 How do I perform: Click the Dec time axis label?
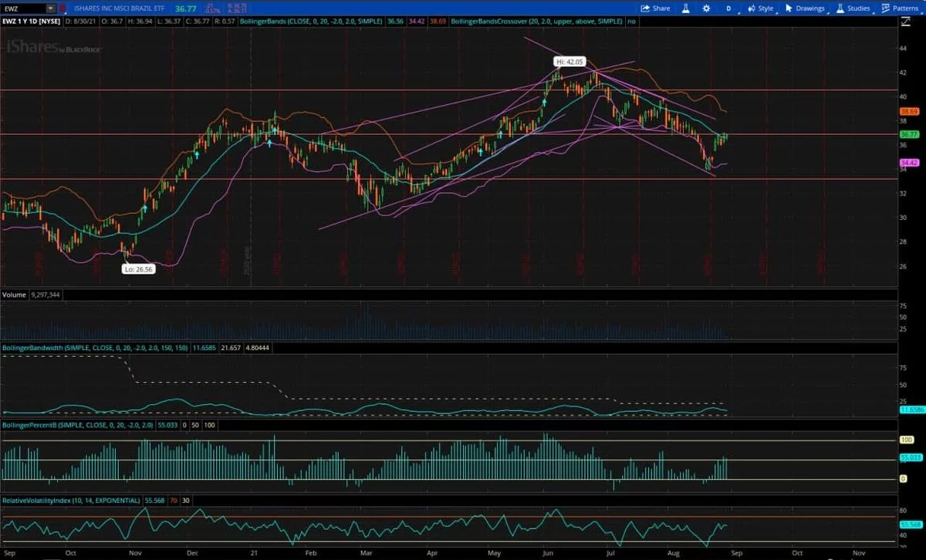point(193,553)
